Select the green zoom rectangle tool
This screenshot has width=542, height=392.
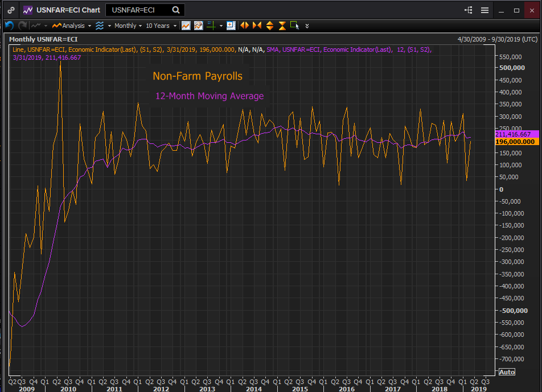coord(294,26)
